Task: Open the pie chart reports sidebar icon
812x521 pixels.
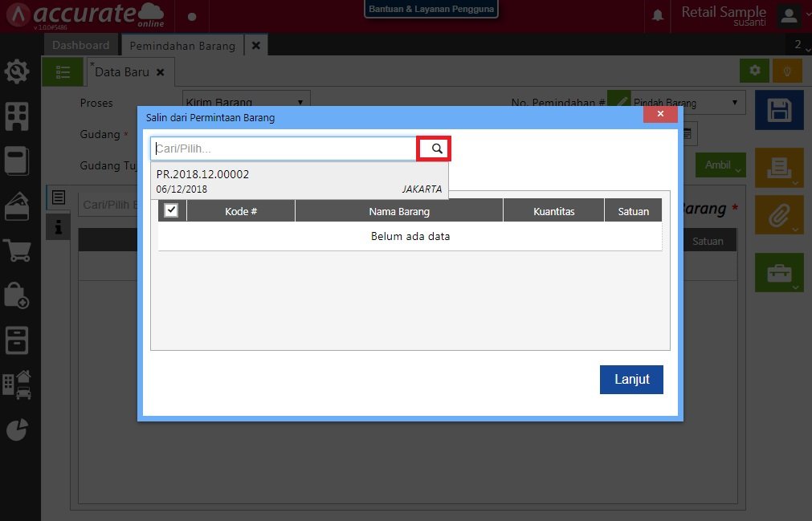Action: (17, 429)
